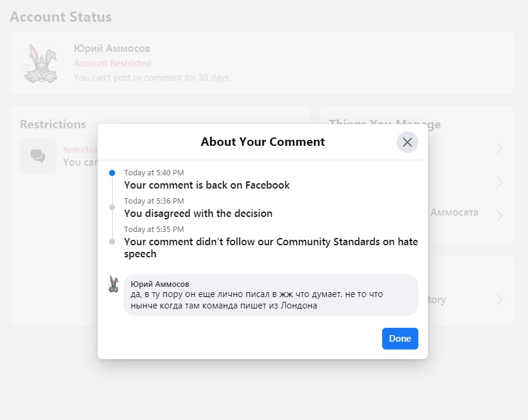Image resolution: width=528 pixels, height=420 pixels.
Task: Click the comment restriction speech bubbles icon
Action: 38,156
